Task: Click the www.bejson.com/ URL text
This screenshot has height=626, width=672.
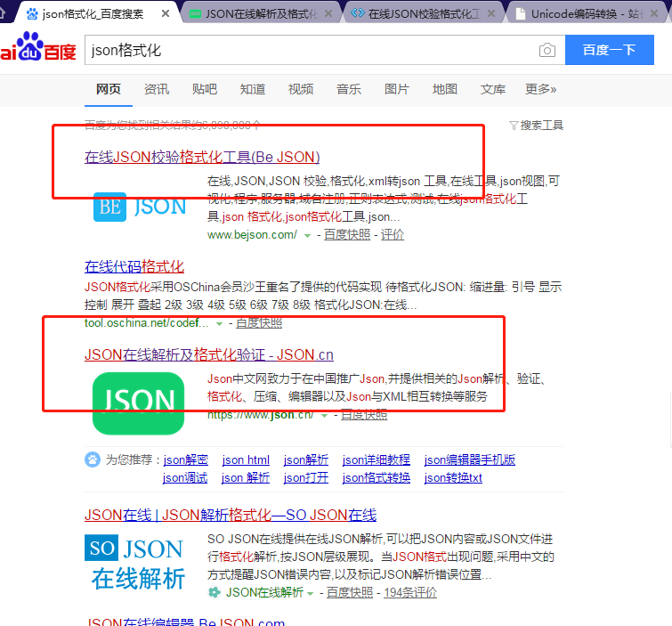Action: point(252,235)
